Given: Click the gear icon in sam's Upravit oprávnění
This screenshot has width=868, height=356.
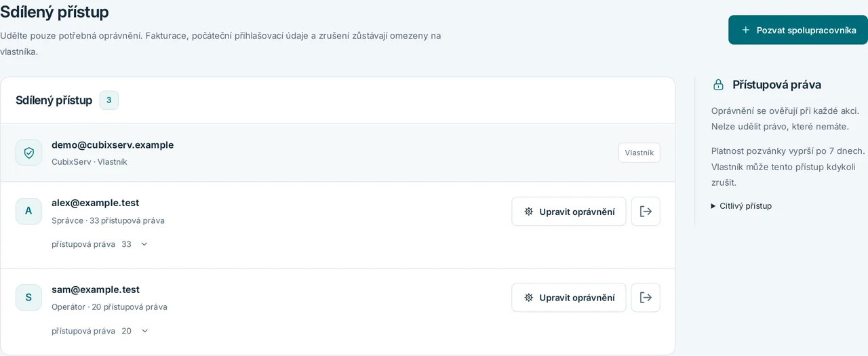Looking at the screenshot, I should coord(529,298).
